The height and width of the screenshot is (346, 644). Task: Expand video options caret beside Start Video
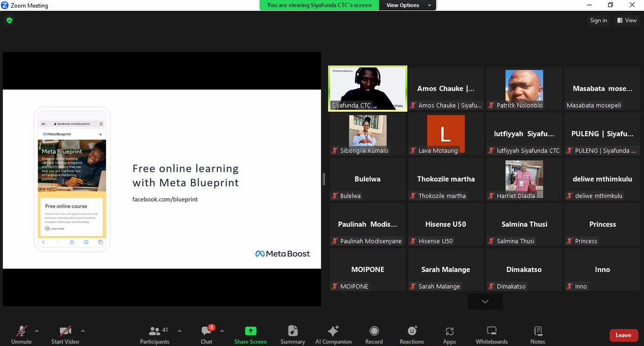coord(83,330)
